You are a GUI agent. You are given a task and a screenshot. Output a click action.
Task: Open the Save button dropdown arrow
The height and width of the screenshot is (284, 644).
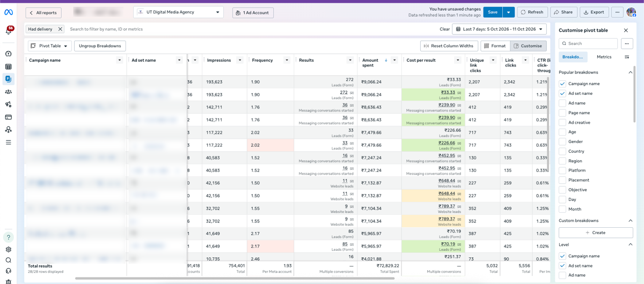508,12
